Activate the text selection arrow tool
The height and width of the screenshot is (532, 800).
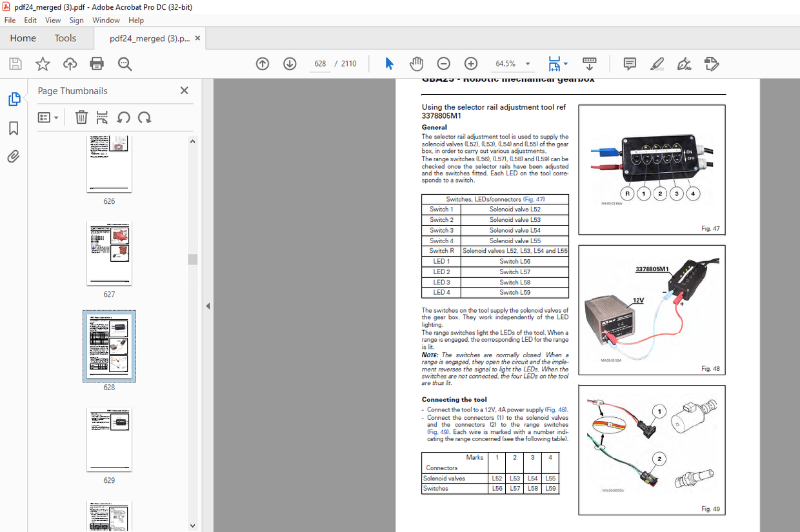(x=388, y=63)
